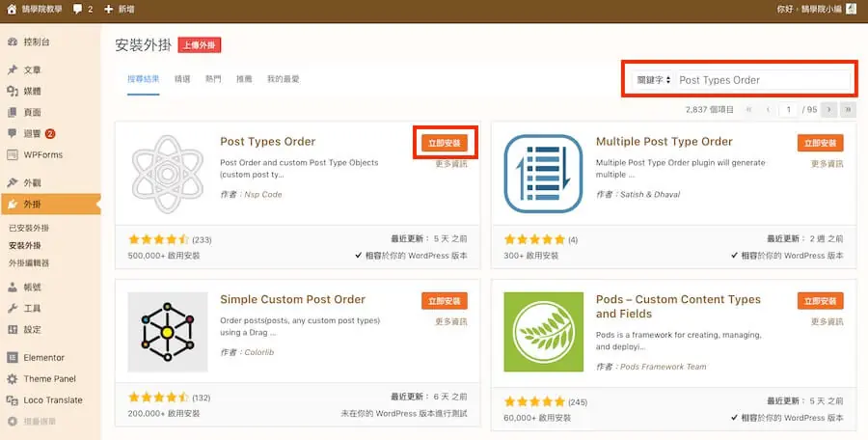Screen dimensions: 868x440
Task: Click the Simple Custom Post Order cube thumbnail
Action: pyautogui.click(x=168, y=332)
